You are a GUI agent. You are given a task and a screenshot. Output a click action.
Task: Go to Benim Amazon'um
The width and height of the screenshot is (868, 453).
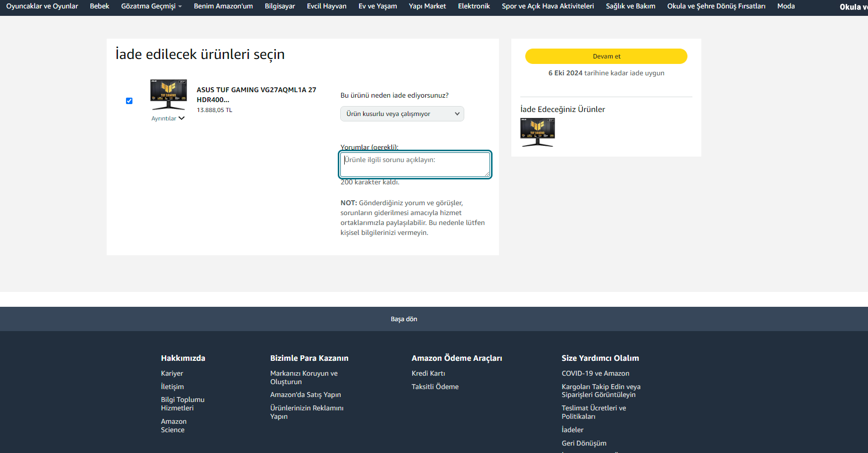tap(223, 6)
